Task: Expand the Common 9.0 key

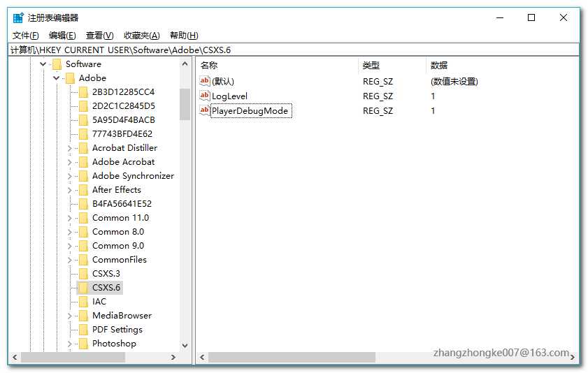Action: pos(69,246)
